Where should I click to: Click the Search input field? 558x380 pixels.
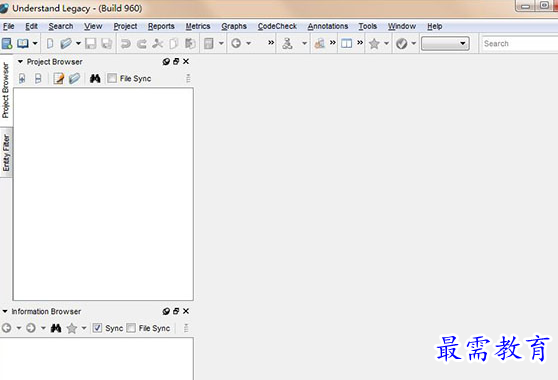click(520, 43)
